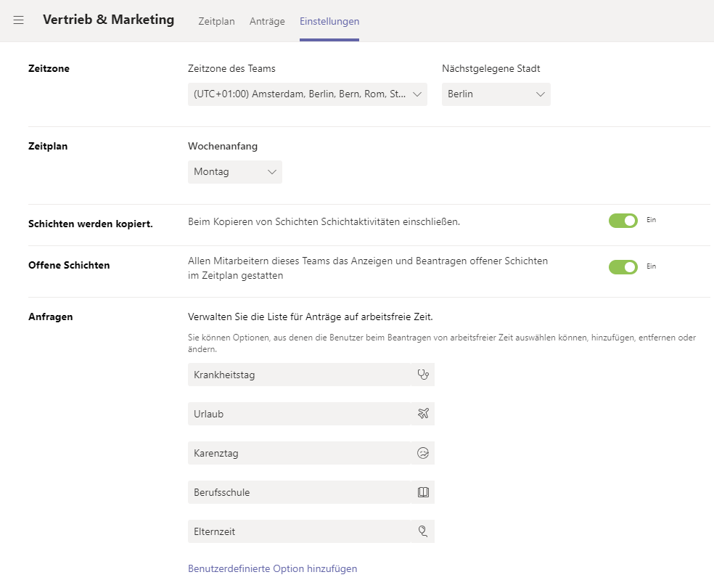Click 'Beim Kopieren von Schichten' description text

(324, 222)
